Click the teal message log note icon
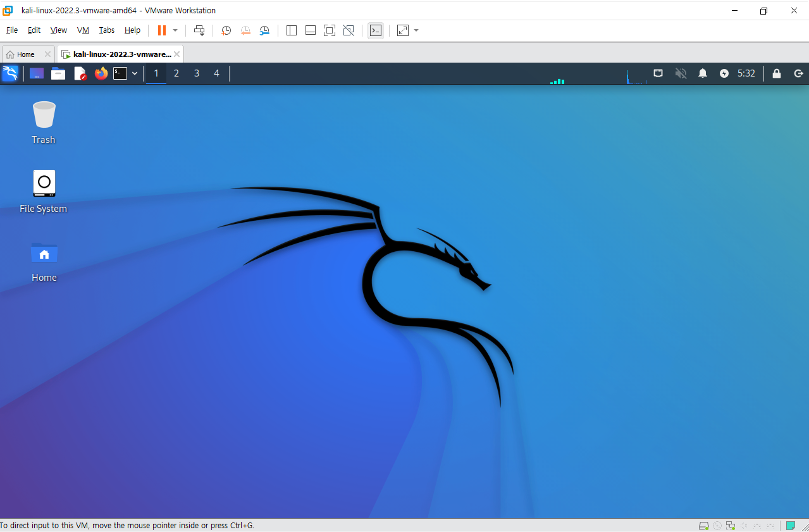This screenshot has width=809, height=532. (x=791, y=526)
